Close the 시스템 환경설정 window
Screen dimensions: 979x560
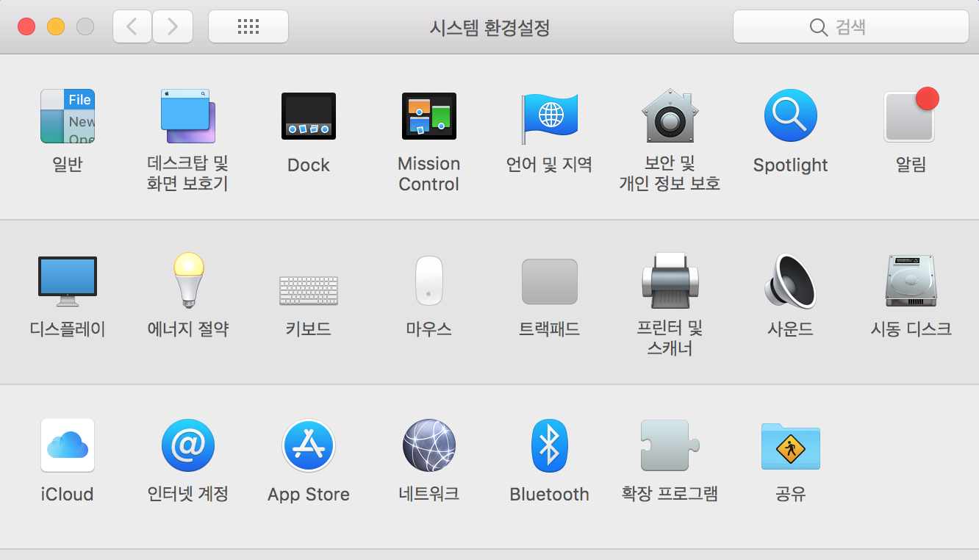[x=26, y=27]
